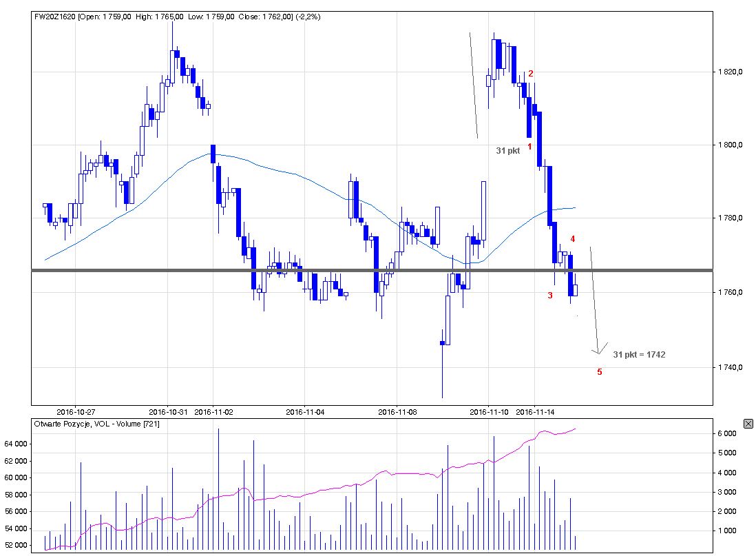
Task: Click the 2 000 volume axis label
Action: point(727,511)
